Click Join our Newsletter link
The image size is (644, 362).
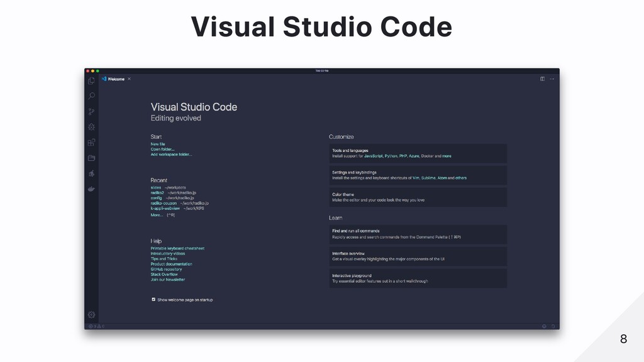pyautogui.click(x=167, y=280)
